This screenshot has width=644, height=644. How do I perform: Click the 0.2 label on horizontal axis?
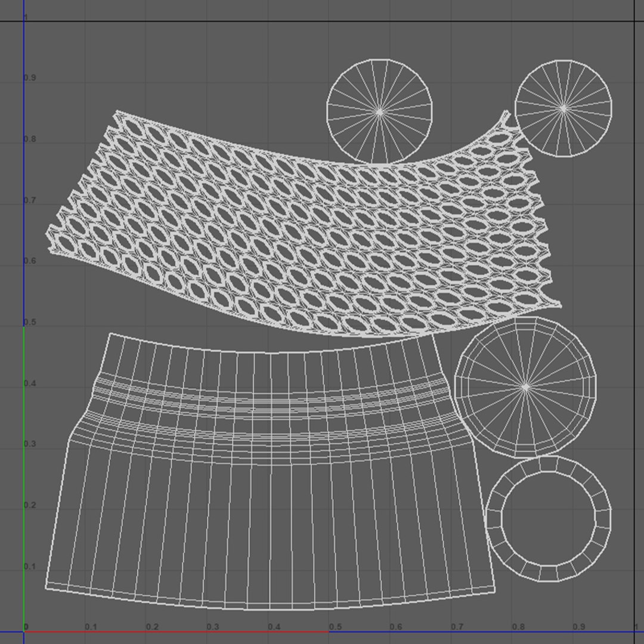coord(152,627)
